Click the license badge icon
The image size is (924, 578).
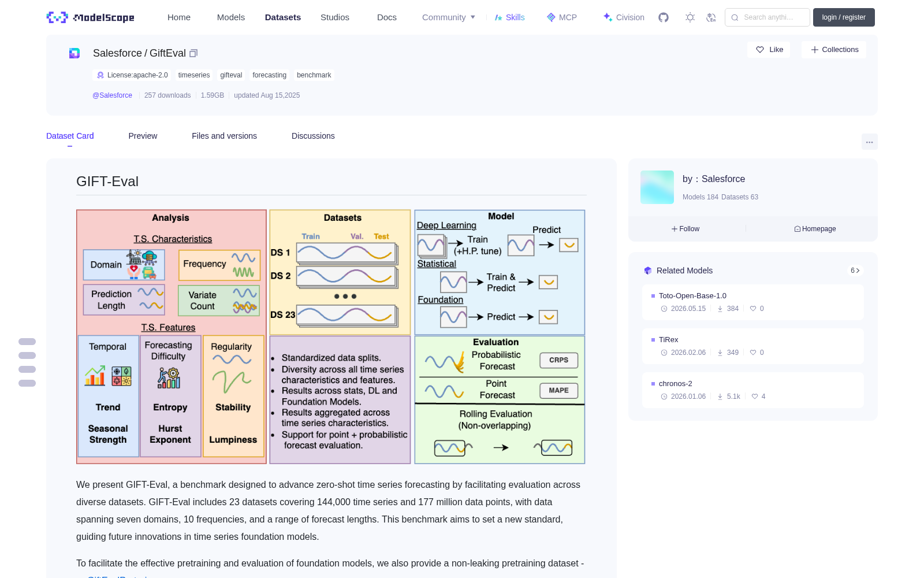100,75
